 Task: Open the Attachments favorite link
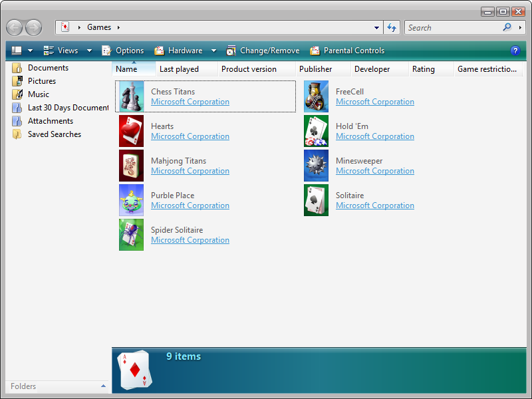pyautogui.click(x=51, y=121)
